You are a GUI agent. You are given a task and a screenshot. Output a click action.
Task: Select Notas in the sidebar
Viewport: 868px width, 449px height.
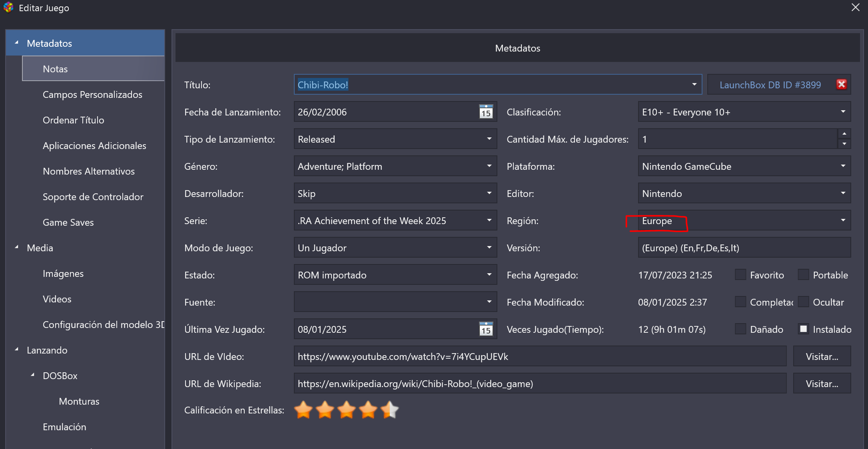click(x=93, y=69)
